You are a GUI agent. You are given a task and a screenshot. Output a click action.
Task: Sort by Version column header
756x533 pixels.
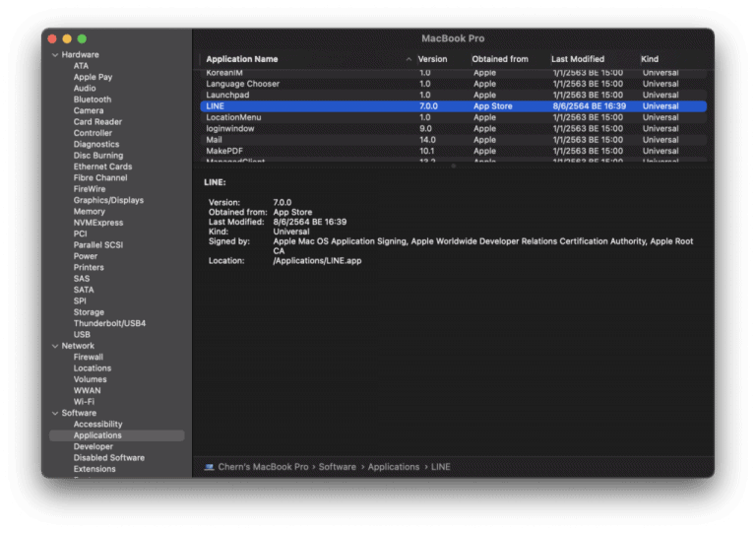[433, 59]
